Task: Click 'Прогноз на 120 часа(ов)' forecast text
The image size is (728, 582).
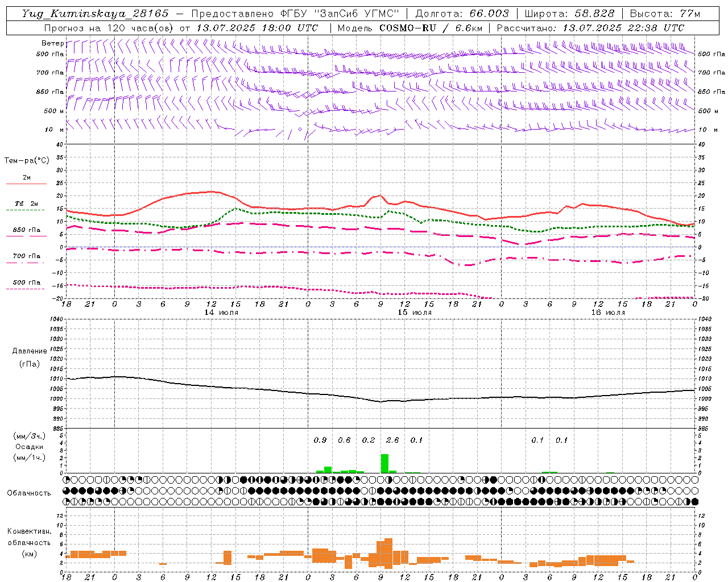Action: coord(109,28)
